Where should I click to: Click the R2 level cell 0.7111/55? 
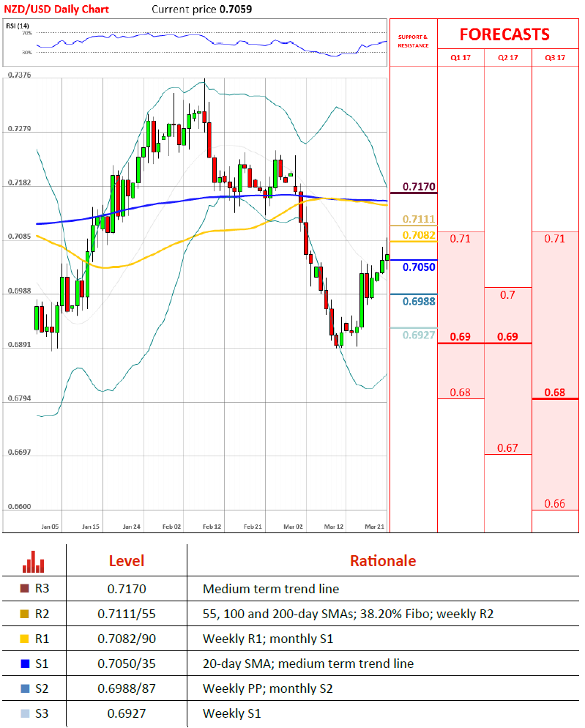coord(127,614)
